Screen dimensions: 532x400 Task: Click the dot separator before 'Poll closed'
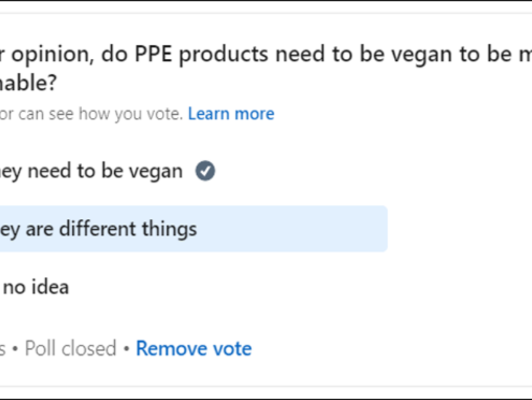[x=15, y=348]
